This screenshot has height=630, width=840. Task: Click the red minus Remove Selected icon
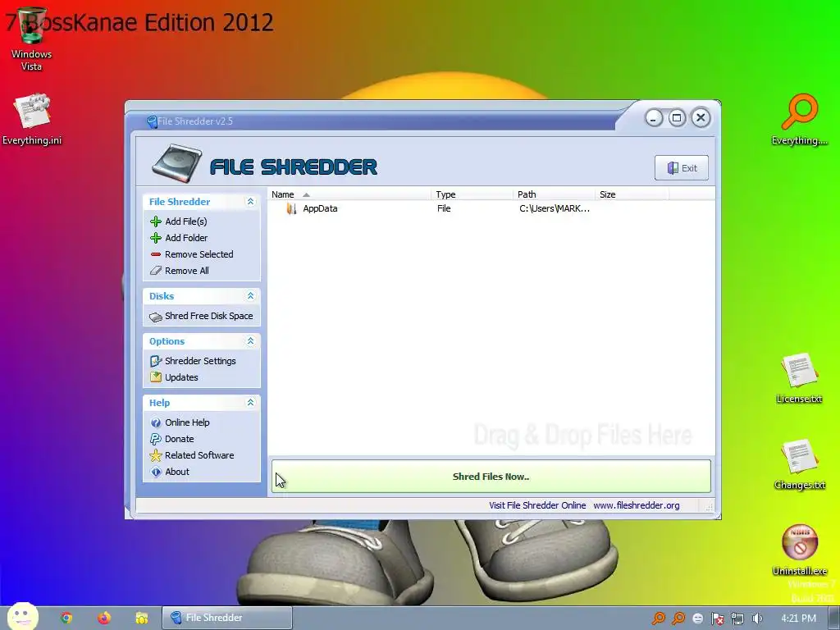pos(156,254)
